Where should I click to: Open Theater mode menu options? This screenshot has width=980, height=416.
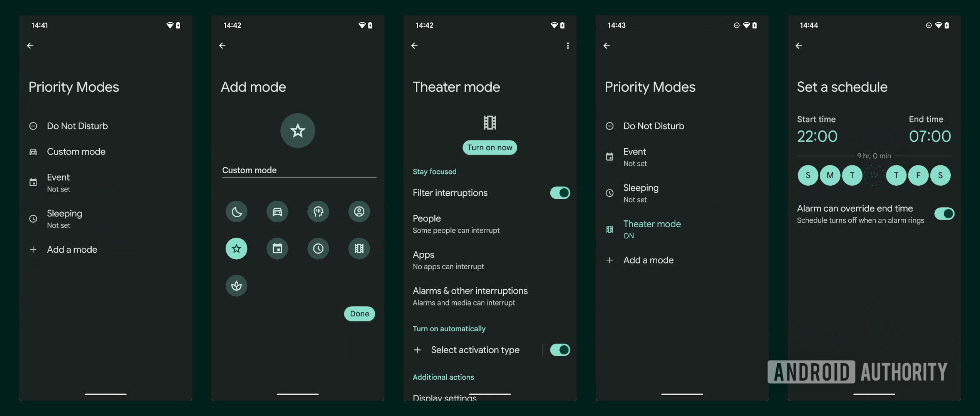(566, 45)
